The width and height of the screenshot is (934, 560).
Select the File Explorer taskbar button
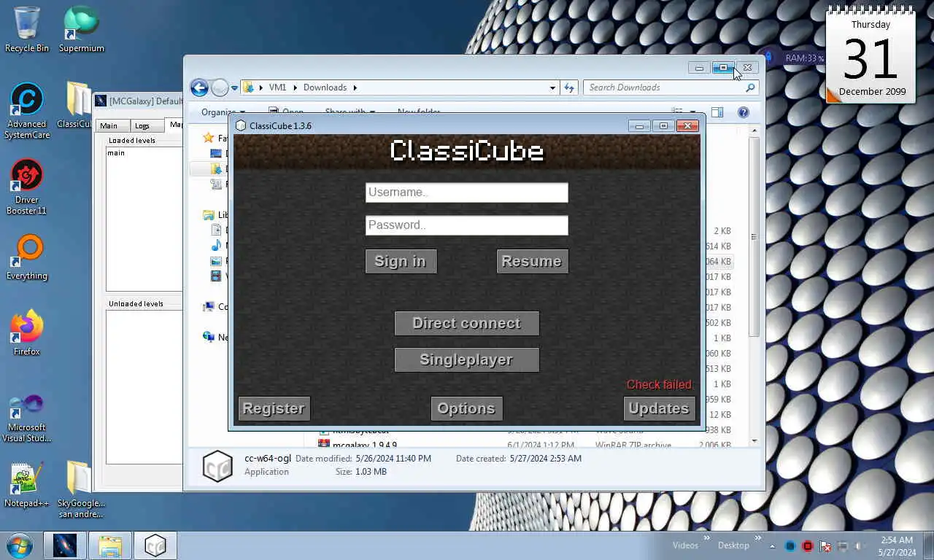(110, 545)
